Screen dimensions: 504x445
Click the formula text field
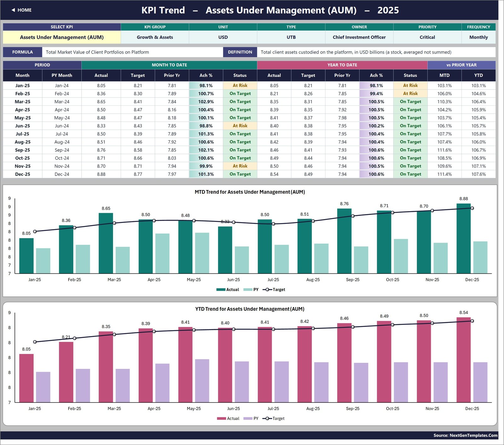[x=132, y=52]
